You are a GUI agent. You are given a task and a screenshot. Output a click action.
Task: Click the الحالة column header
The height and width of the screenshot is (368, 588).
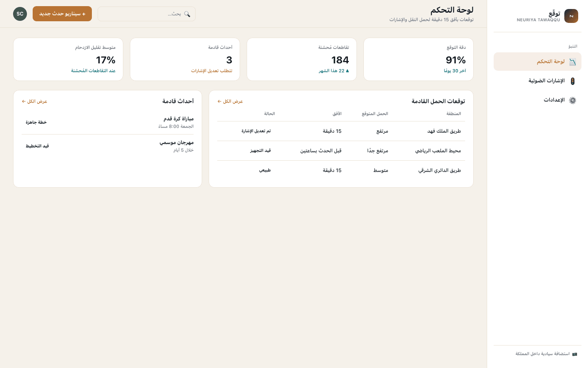pos(269,114)
